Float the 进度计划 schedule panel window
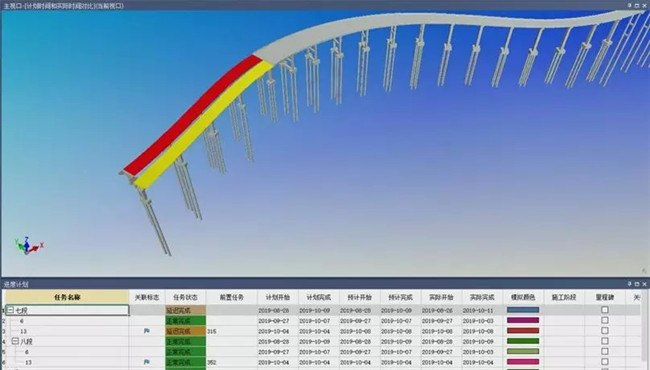Screen dimensions: 650x370 tap(637, 284)
